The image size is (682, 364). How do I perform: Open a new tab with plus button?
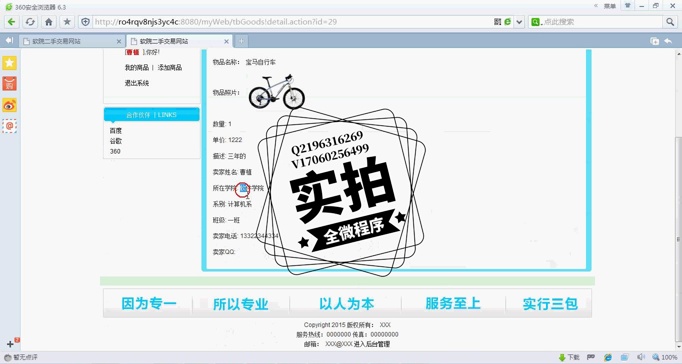241,41
